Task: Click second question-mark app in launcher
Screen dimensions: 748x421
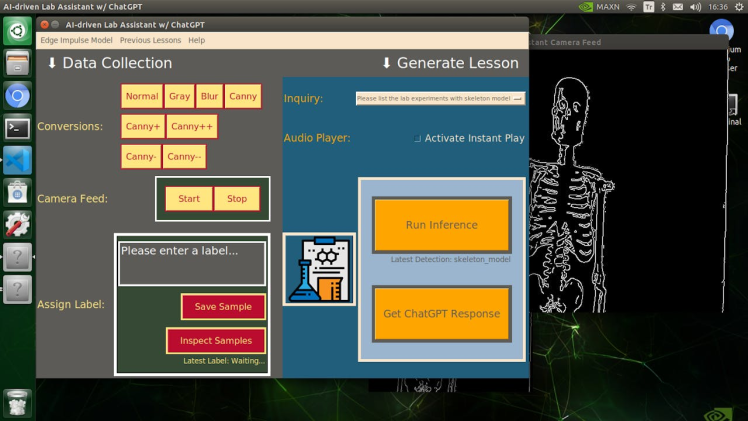Action: [x=17, y=289]
